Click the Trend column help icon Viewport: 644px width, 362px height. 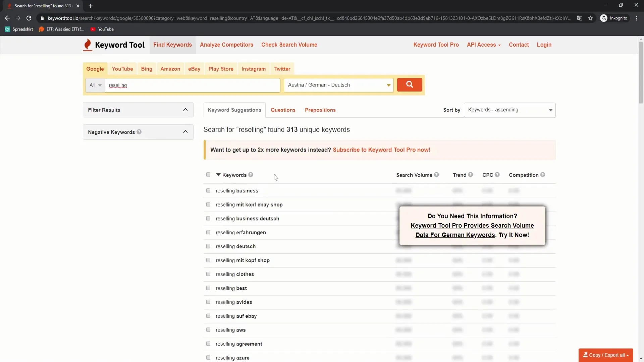471,175
